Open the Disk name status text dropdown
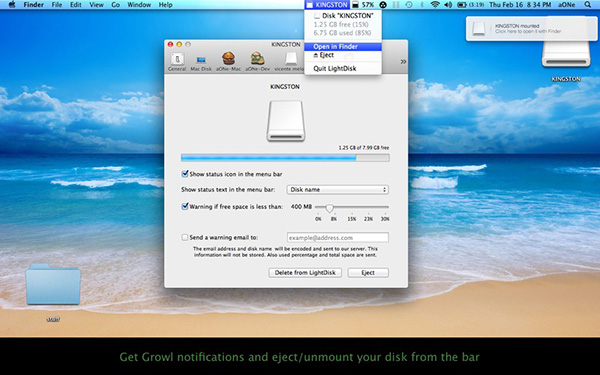Viewport: 600px width, 375px height. (x=338, y=189)
